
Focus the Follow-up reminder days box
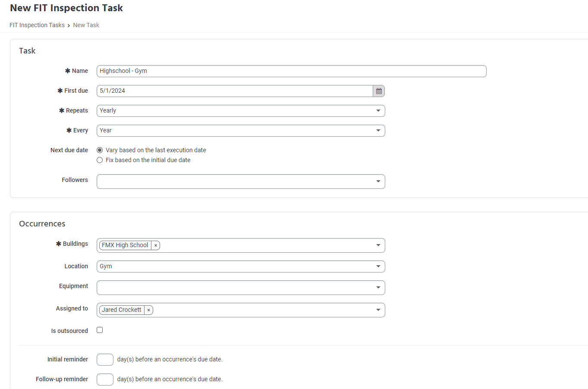105,380
